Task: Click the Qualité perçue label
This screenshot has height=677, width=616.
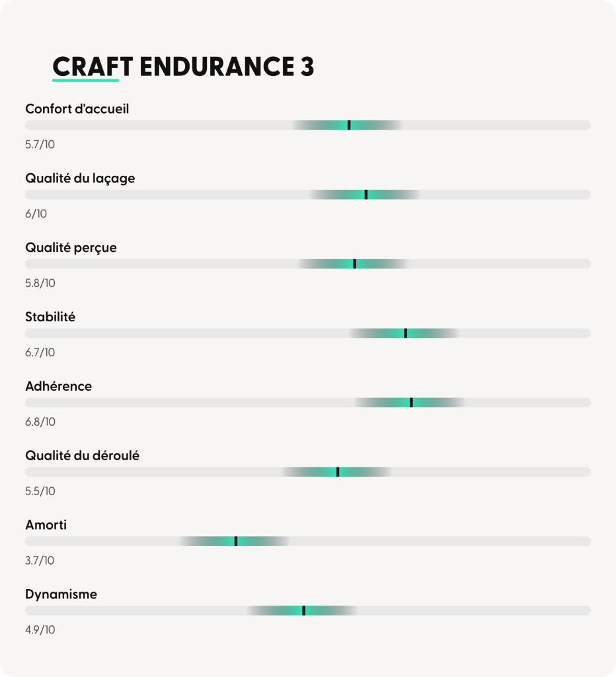Action: (71, 247)
